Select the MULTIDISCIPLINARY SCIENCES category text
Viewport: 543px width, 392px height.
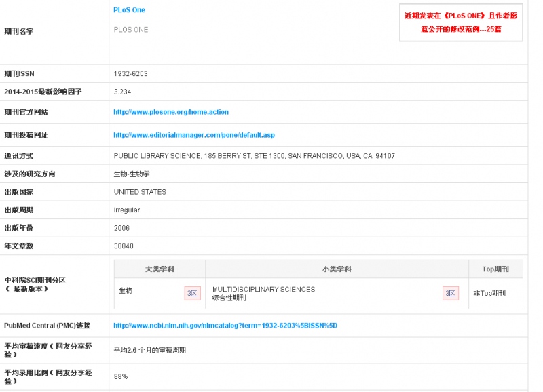(264, 289)
